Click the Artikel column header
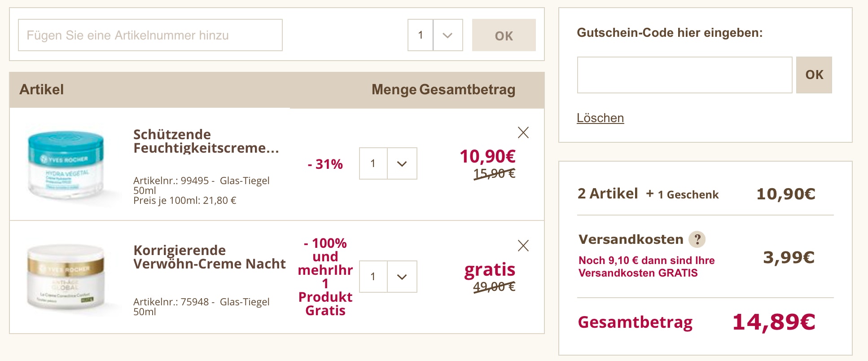The width and height of the screenshot is (868, 361). 42,90
